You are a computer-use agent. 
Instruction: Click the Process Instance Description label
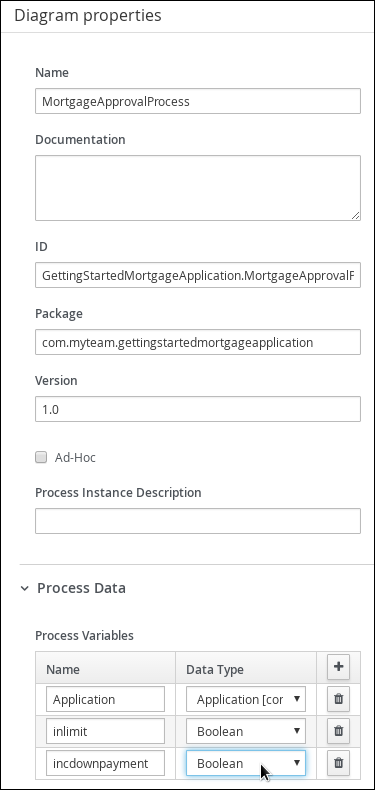coord(118,492)
